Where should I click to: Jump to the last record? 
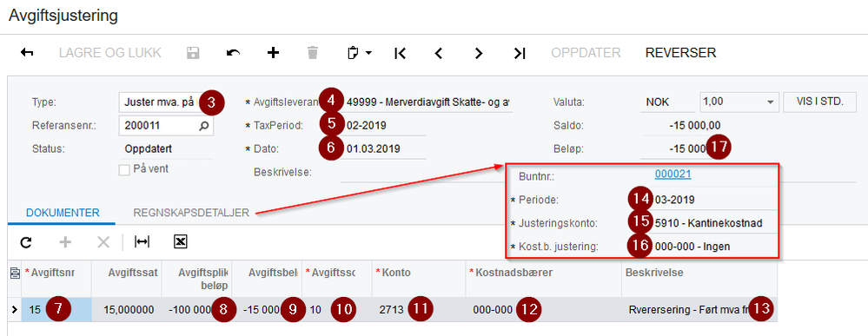click(x=520, y=53)
